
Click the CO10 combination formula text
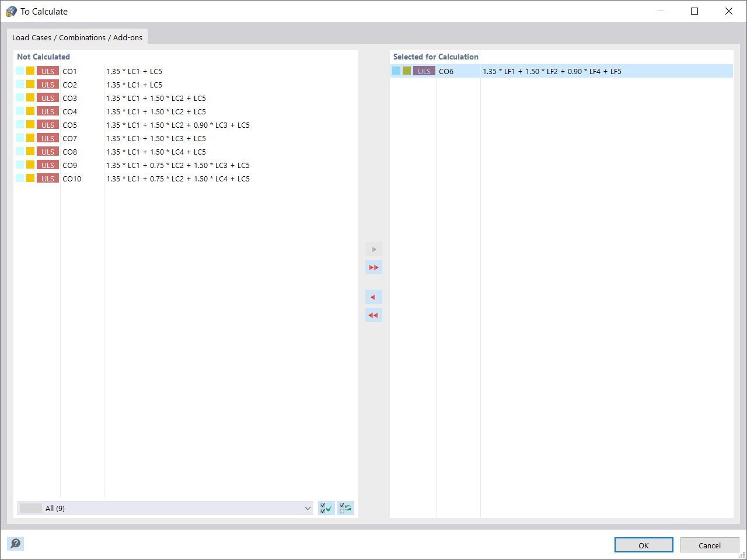[177, 178]
